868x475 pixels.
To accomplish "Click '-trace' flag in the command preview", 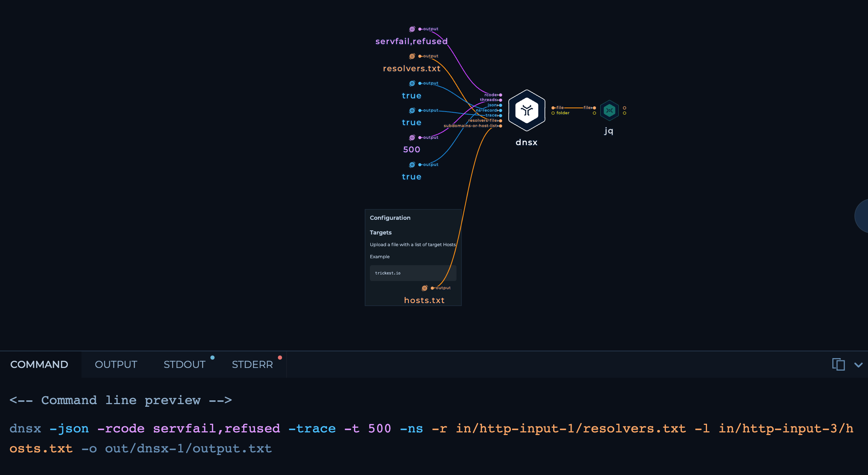I will pos(312,429).
